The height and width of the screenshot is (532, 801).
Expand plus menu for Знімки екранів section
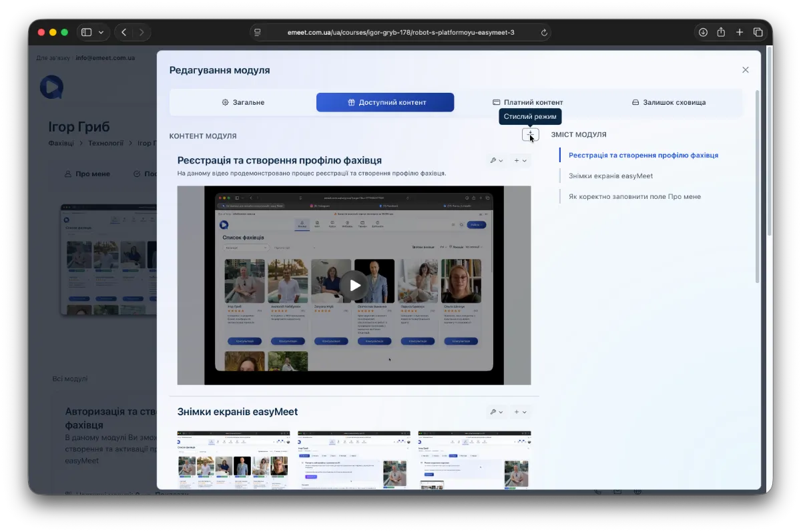[x=520, y=412]
